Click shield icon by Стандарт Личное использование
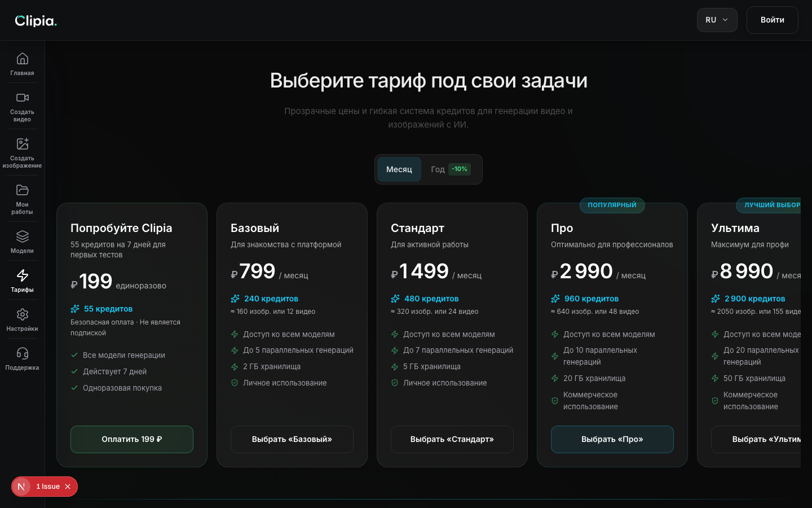 click(395, 383)
